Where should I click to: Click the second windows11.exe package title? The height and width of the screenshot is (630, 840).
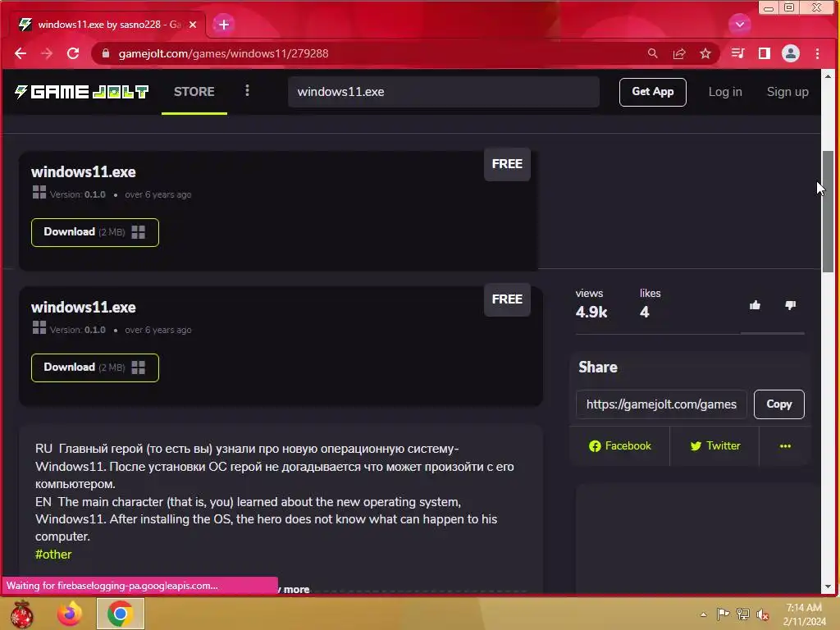pyautogui.click(x=83, y=308)
